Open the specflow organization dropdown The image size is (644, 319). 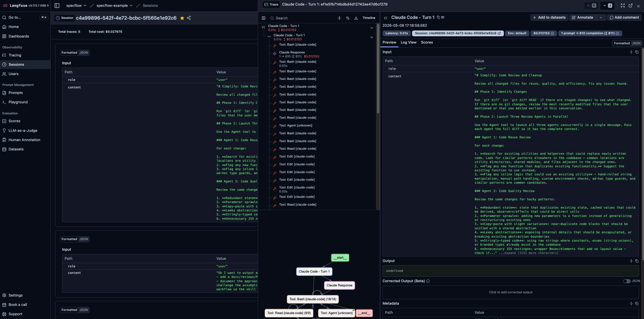(x=76, y=6)
